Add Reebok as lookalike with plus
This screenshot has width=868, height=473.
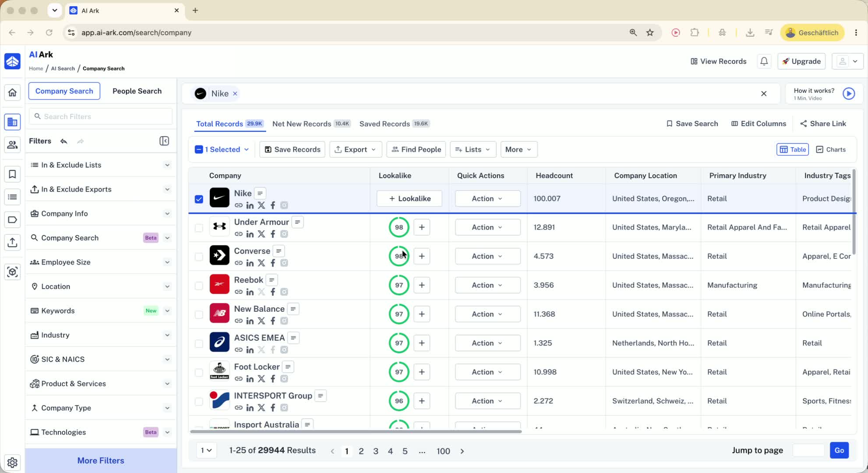422,285
